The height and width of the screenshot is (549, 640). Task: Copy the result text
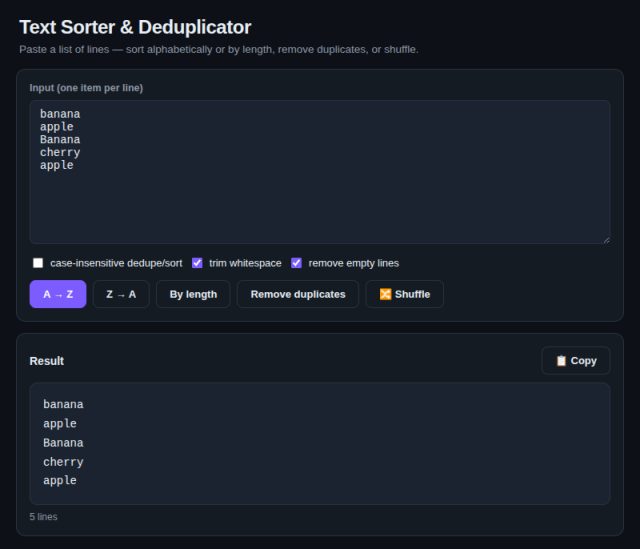click(576, 360)
